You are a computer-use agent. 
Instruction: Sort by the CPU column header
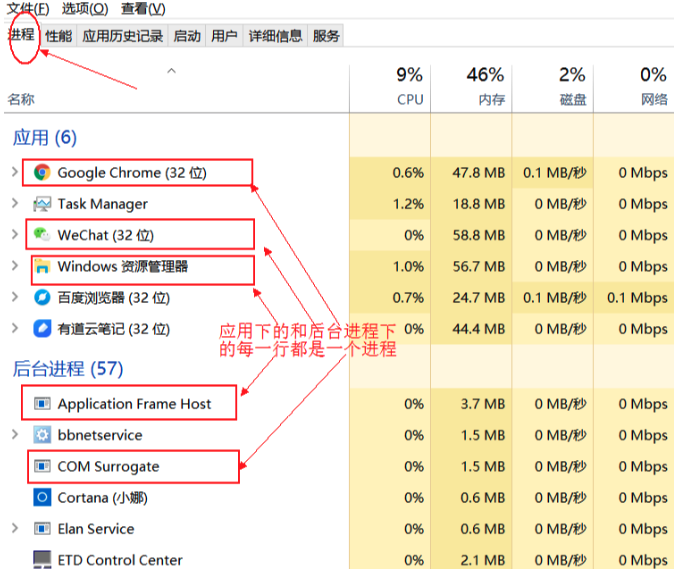[x=390, y=88]
